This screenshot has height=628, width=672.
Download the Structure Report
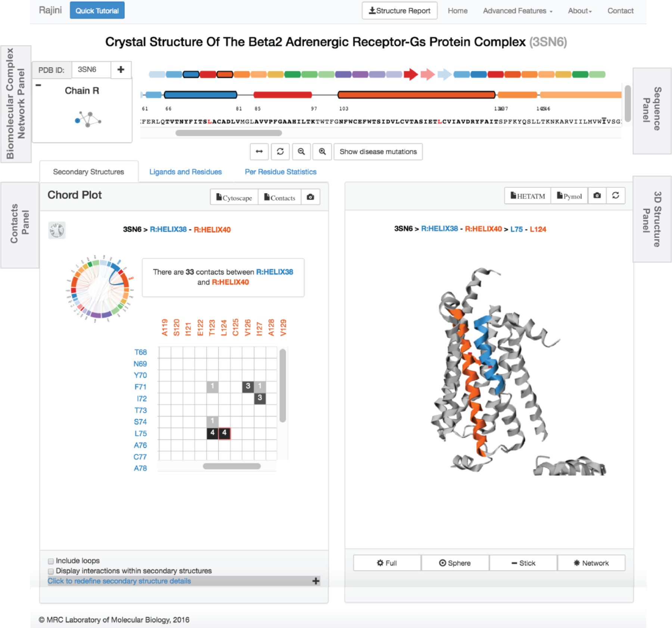tap(399, 11)
